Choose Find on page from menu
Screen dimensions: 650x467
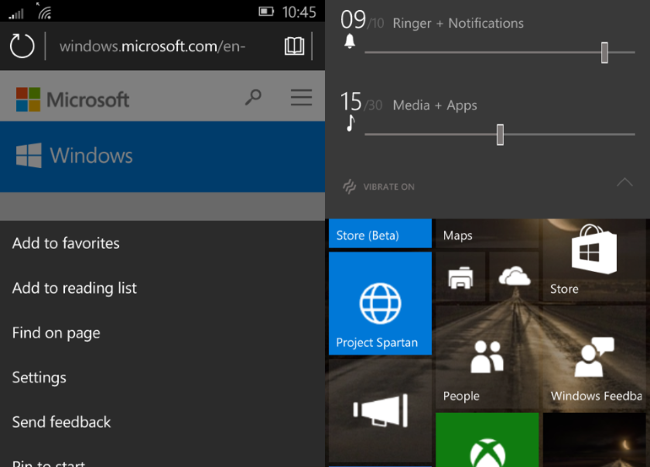click(x=56, y=333)
